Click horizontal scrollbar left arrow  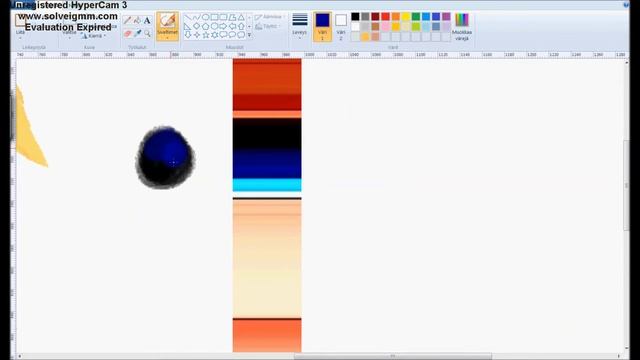[19, 356]
